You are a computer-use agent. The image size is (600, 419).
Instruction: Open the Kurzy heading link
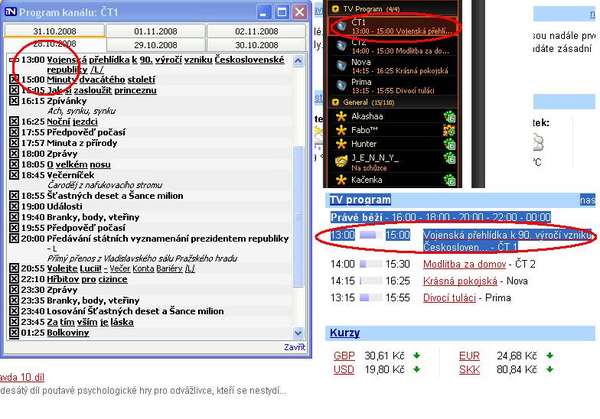point(345,333)
